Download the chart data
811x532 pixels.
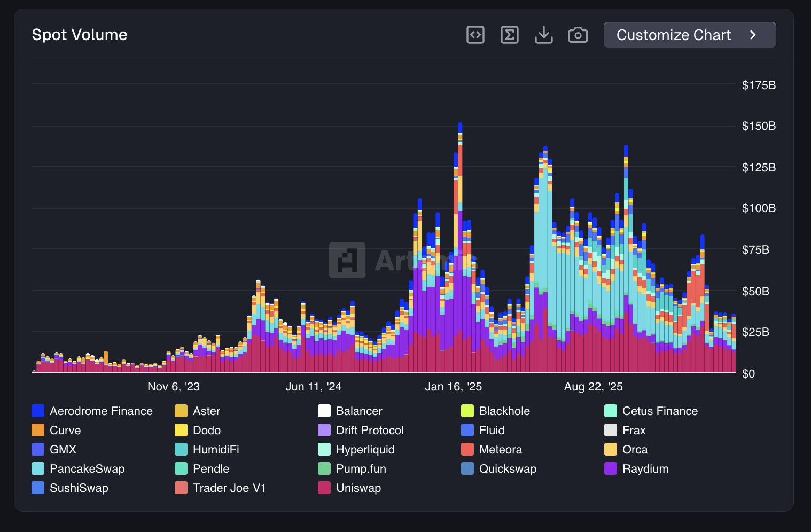[544, 35]
